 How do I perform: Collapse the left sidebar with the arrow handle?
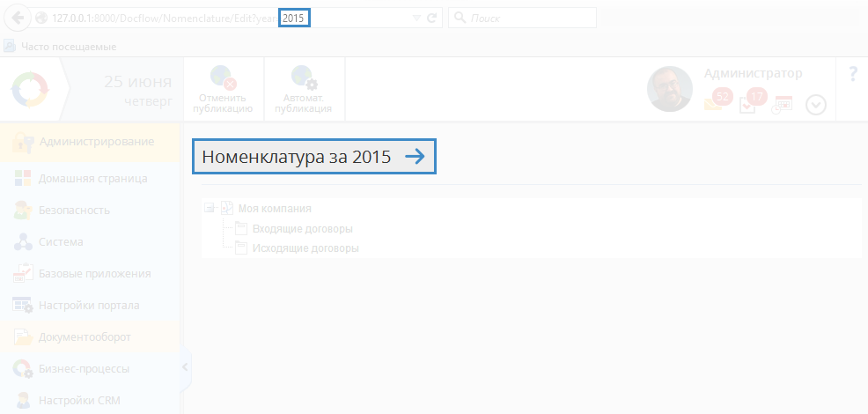tap(185, 367)
